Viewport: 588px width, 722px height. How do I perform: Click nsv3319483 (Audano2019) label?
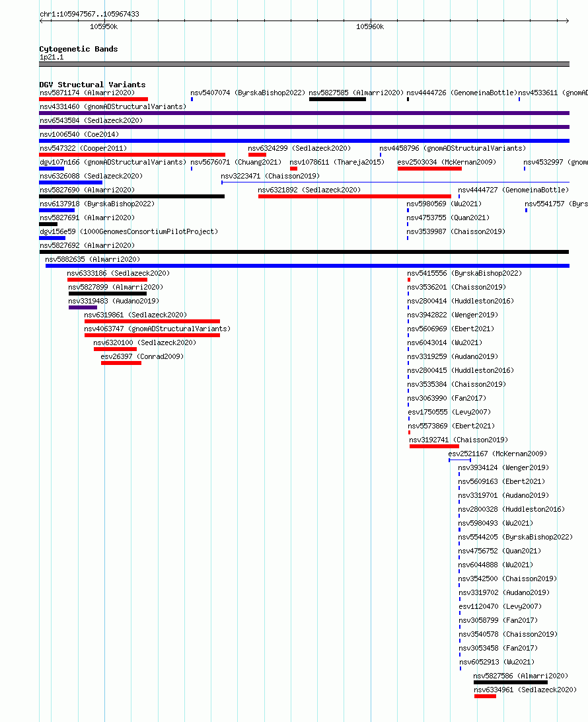coord(114,301)
